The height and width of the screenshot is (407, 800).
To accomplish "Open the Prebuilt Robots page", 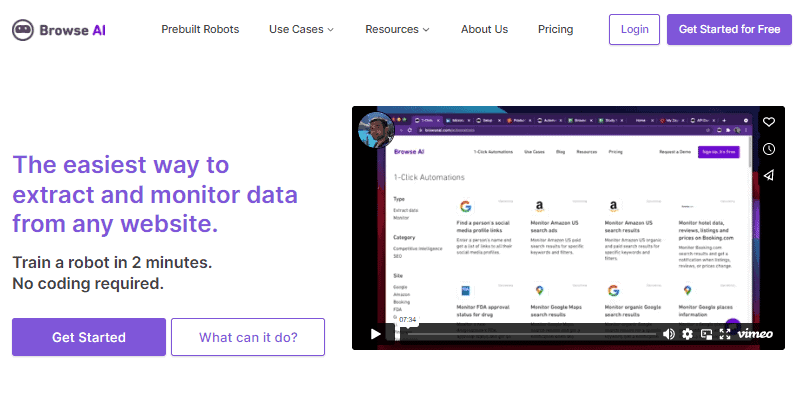I will [x=200, y=30].
